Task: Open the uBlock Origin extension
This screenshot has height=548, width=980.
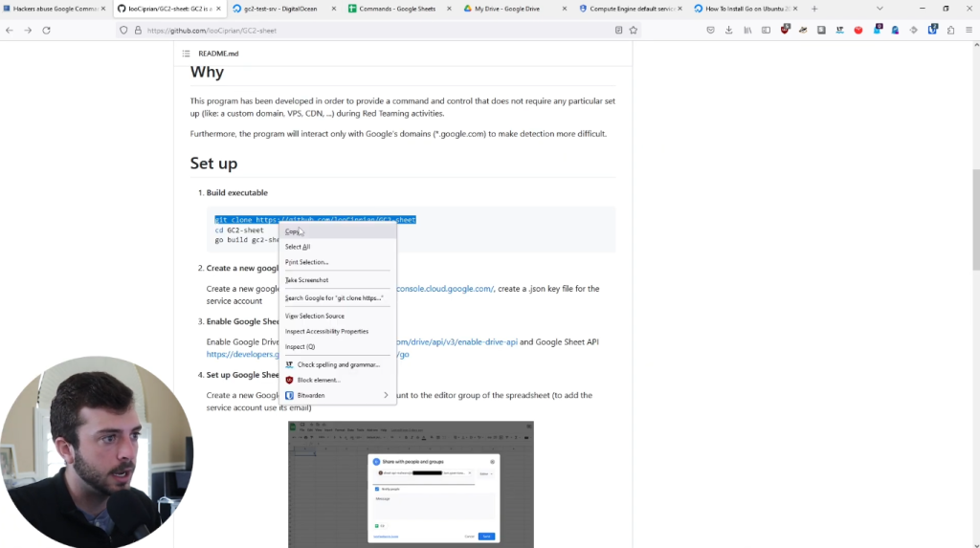Action: pyautogui.click(x=785, y=30)
